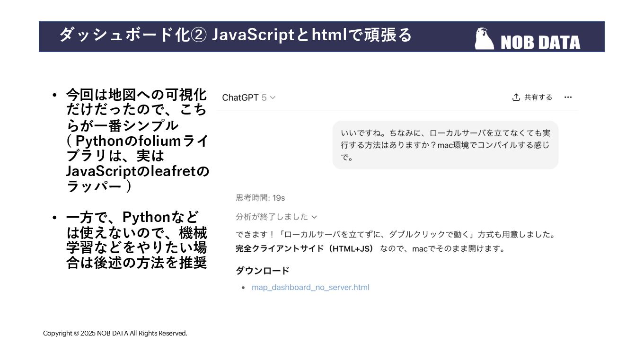Click the share upload icon

coord(516,97)
